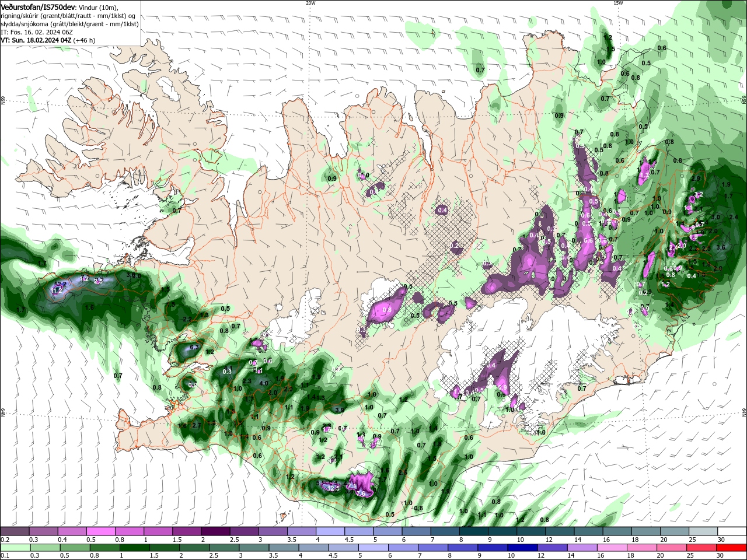This screenshot has height=560, width=747.
Task: Click the top-row legend swatch starting at 16
Action: [x=617, y=531]
